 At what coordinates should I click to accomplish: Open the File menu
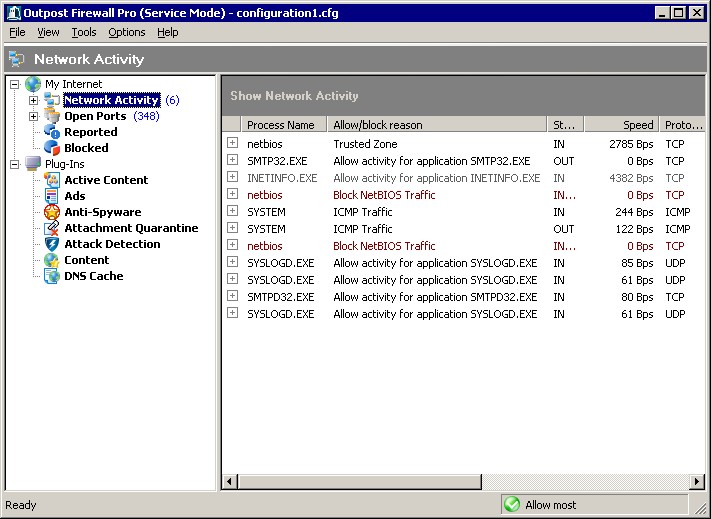click(x=17, y=32)
